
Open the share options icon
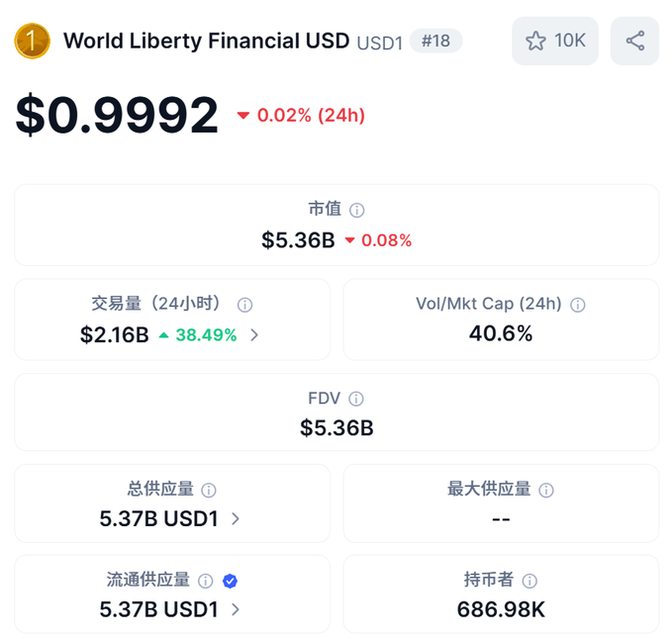pos(634,41)
